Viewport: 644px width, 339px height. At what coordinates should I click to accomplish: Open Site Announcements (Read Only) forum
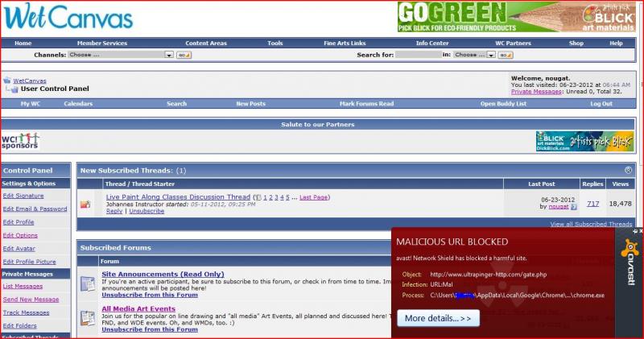pos(163,274)
